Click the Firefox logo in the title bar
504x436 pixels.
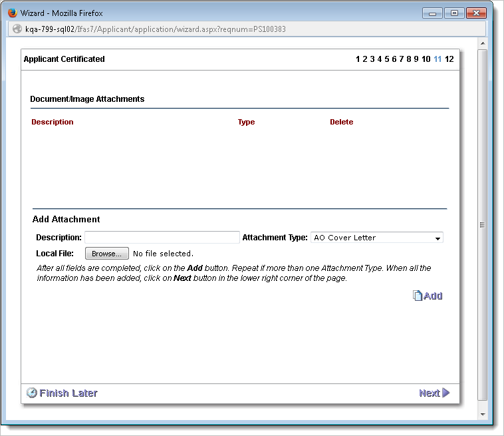click(13, 13)
